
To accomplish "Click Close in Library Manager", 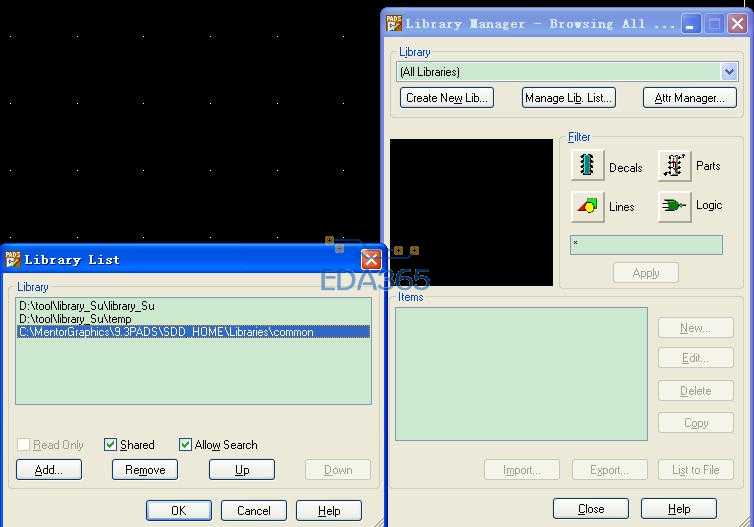I will (591, 508).
